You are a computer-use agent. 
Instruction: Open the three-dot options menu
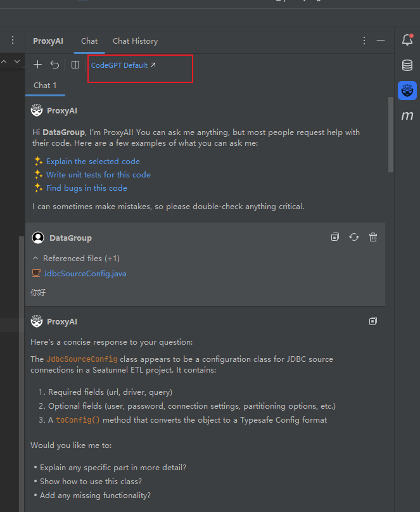(364, 40)
